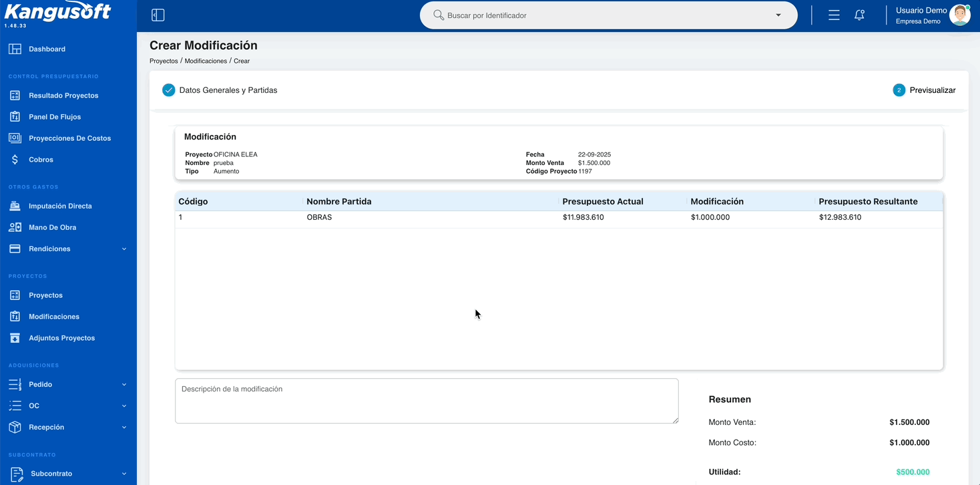Open the hamburger menu icon in header
Screen dimensions: 980x485
coord(834,15)
